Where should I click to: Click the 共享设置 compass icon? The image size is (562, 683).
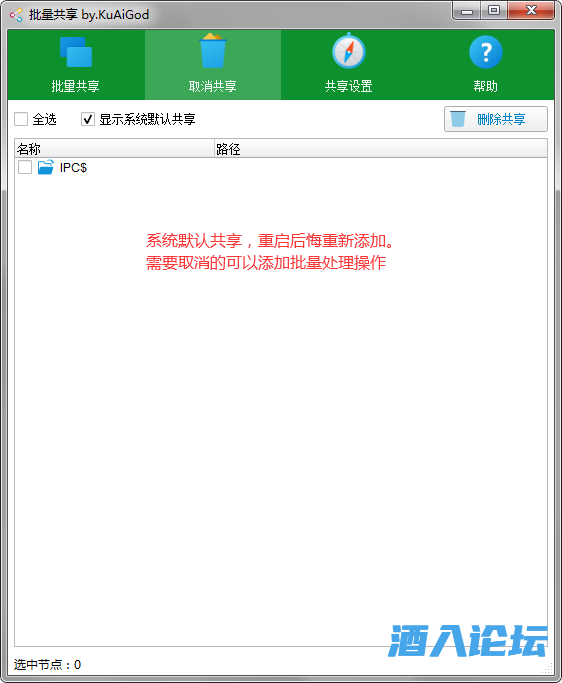[x=349, y=51]
